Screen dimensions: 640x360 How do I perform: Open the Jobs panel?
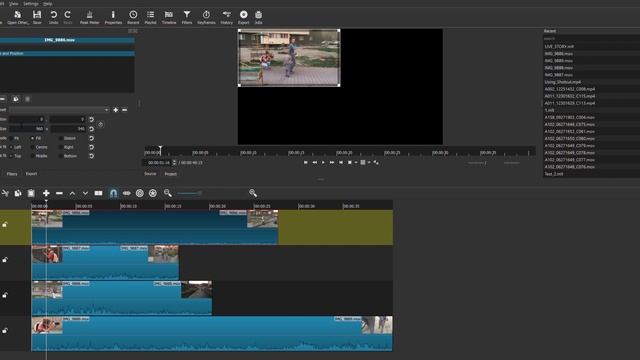(258, 17)
